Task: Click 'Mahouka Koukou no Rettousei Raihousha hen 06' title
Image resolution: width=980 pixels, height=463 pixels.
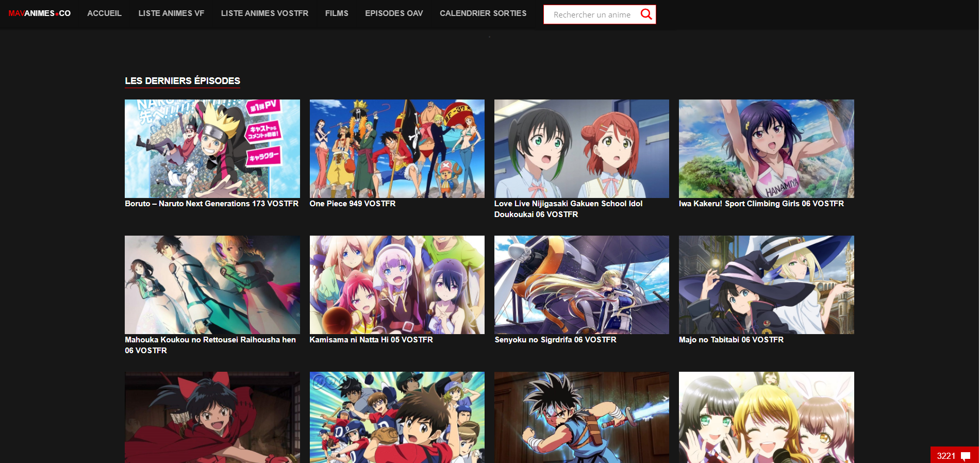Action: click(210, 345)
